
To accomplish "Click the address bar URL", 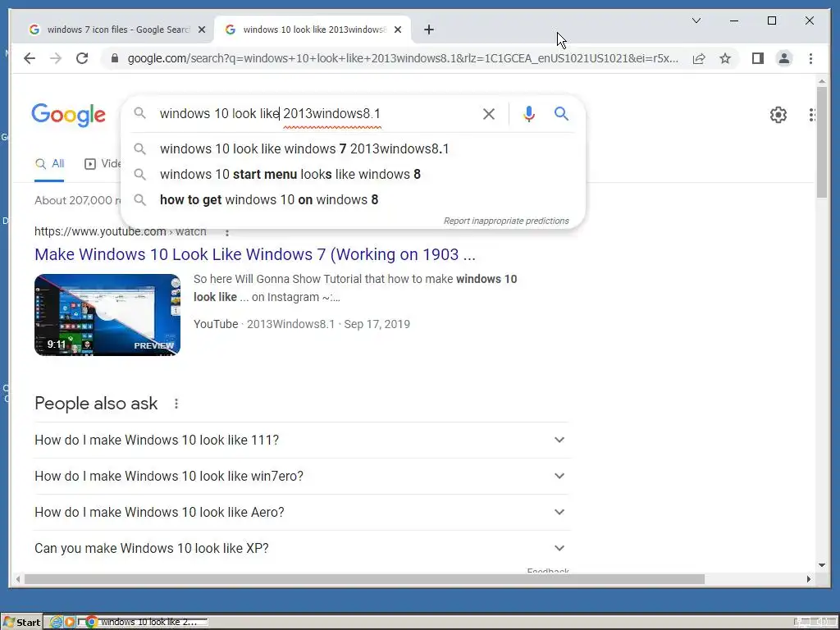I will [403, 58].
